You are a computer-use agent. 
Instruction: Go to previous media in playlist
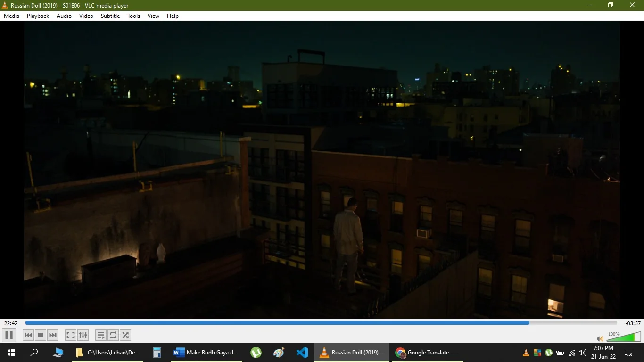pos(28,335)
